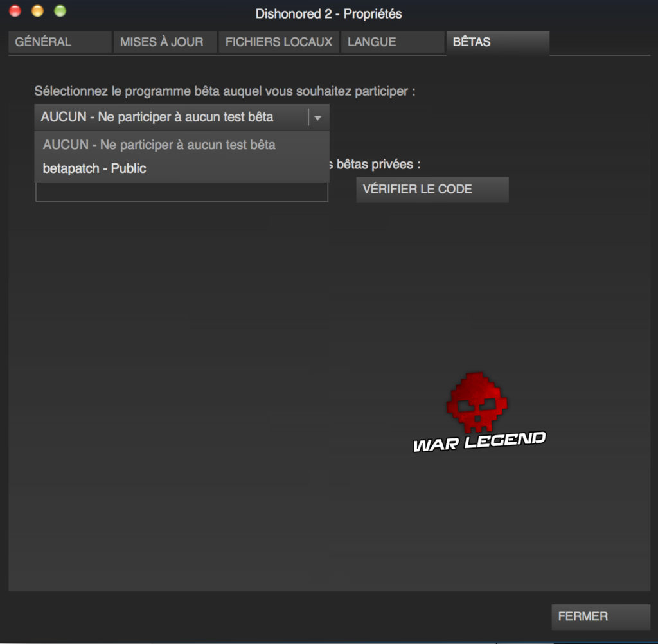The height and width of the screenshot is (644, 658).
Task: Open the MISES À JOUR tab
Action: coord(165,42)
